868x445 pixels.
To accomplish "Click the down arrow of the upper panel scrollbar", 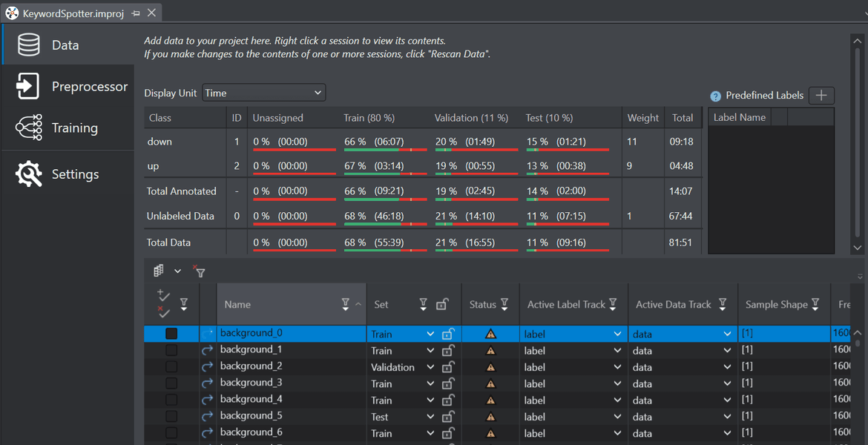I will pyautogui.click(x=858, y=248).
